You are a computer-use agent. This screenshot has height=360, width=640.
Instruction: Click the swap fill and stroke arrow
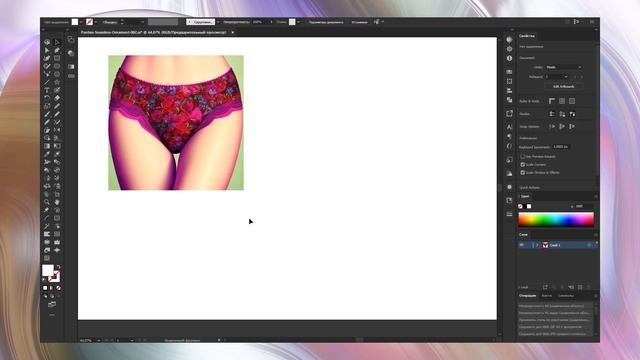(58, 267)
